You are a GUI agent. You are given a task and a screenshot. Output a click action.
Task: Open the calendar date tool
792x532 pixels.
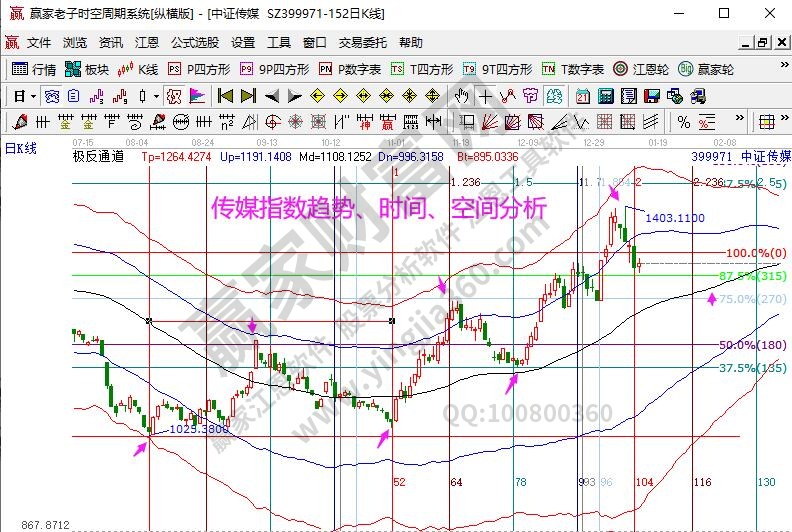583,96
